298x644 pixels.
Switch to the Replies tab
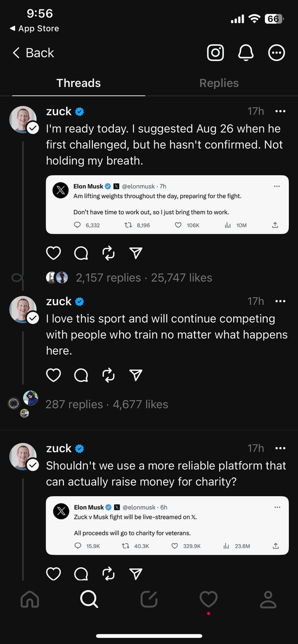(219, 83)
